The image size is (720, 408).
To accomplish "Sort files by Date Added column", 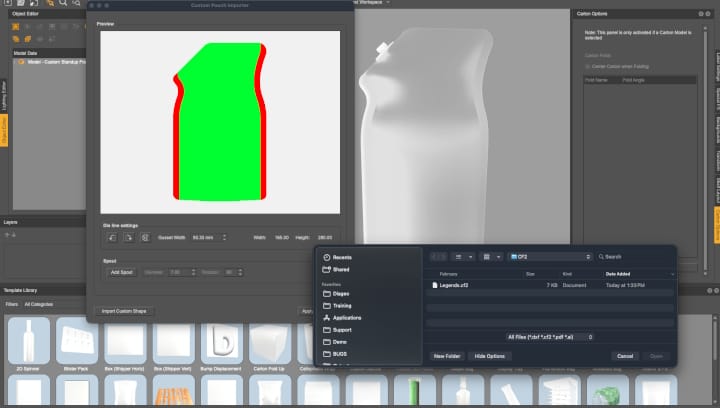I will pyautogui.click(x=617, y=272).
